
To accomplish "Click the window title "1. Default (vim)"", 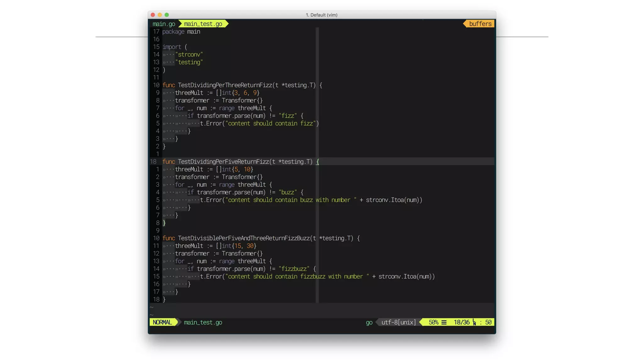I will pyautogui.click(x=321, y=15).
